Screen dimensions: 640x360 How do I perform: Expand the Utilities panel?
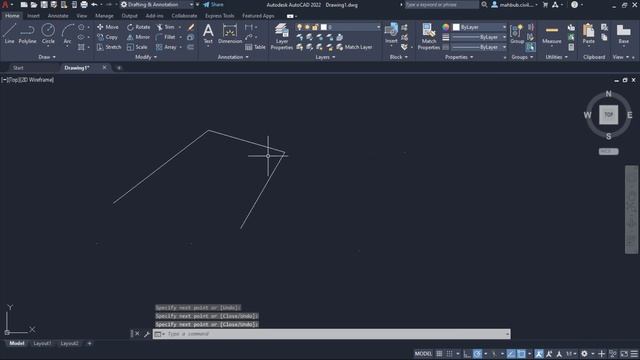click(557, 57)
